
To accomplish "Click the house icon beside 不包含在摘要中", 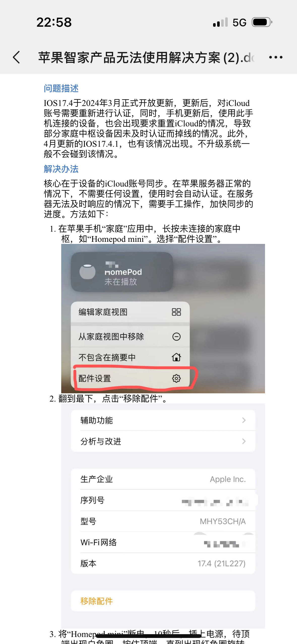I will pos(176,357).
